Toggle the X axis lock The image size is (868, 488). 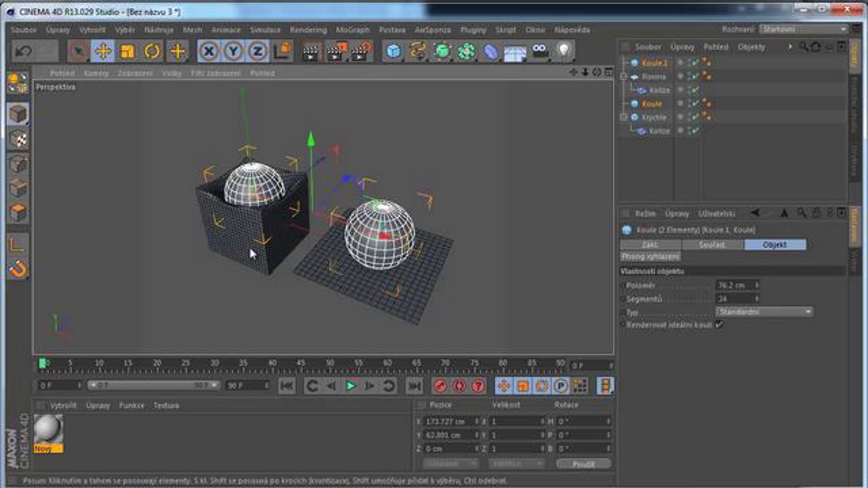click(209, 51)
